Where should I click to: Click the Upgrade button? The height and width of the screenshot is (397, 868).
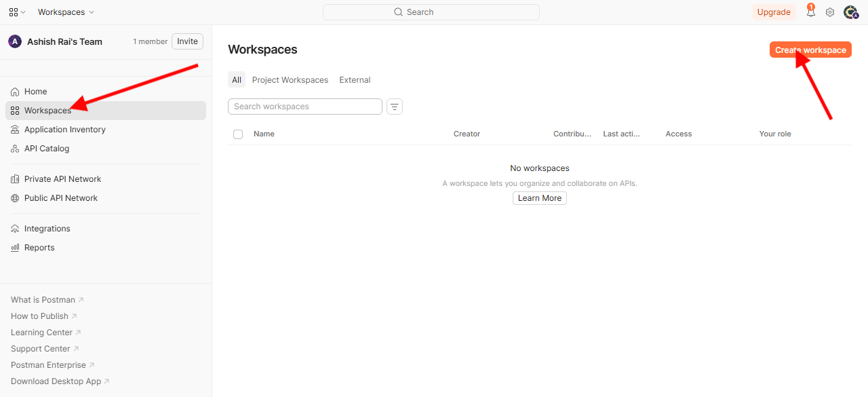[774, 12]
